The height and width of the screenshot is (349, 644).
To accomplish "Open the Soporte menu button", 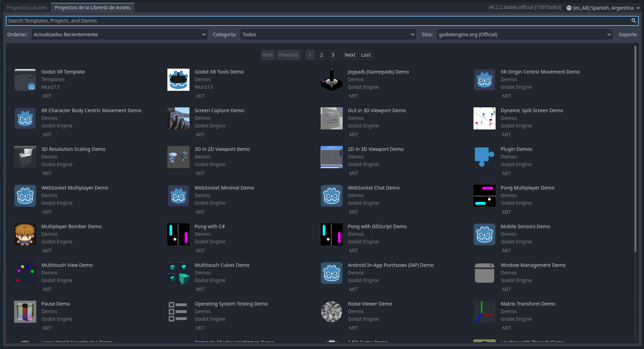I will [627, 35].
